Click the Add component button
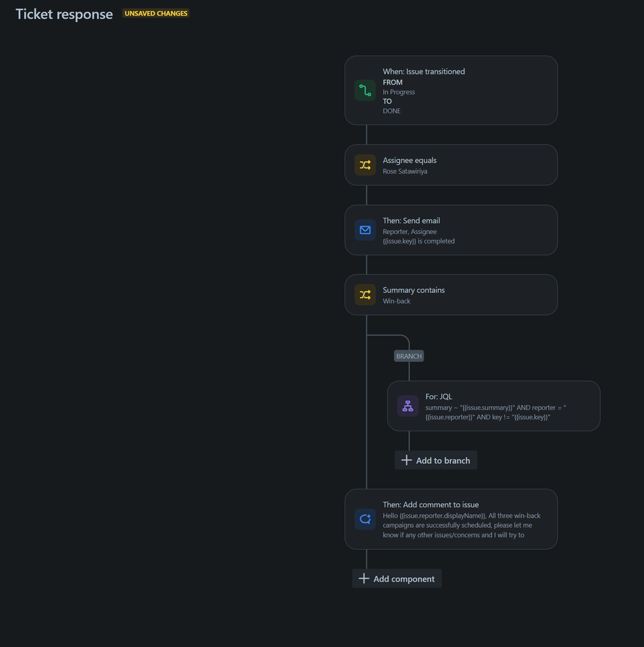Image resolution: width=644 pixels, height=647 pixels. 397,578
